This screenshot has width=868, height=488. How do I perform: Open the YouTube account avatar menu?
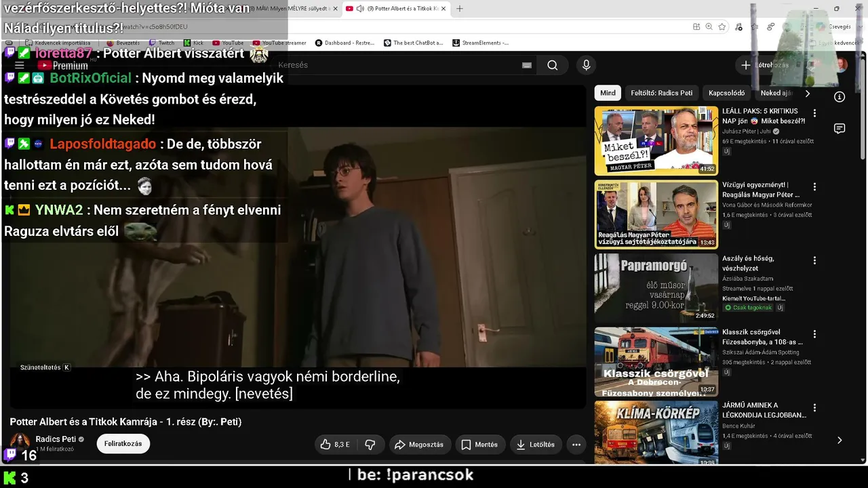pos(841,65)
